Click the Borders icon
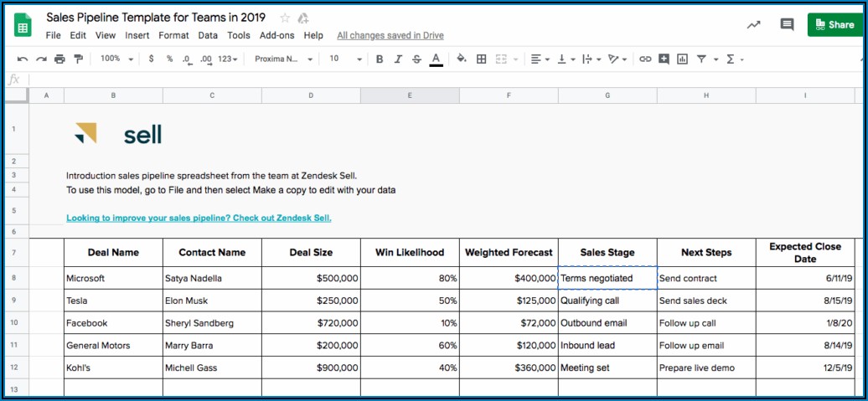The height and width of the screenshot is (401, 868). pos(481,59)
